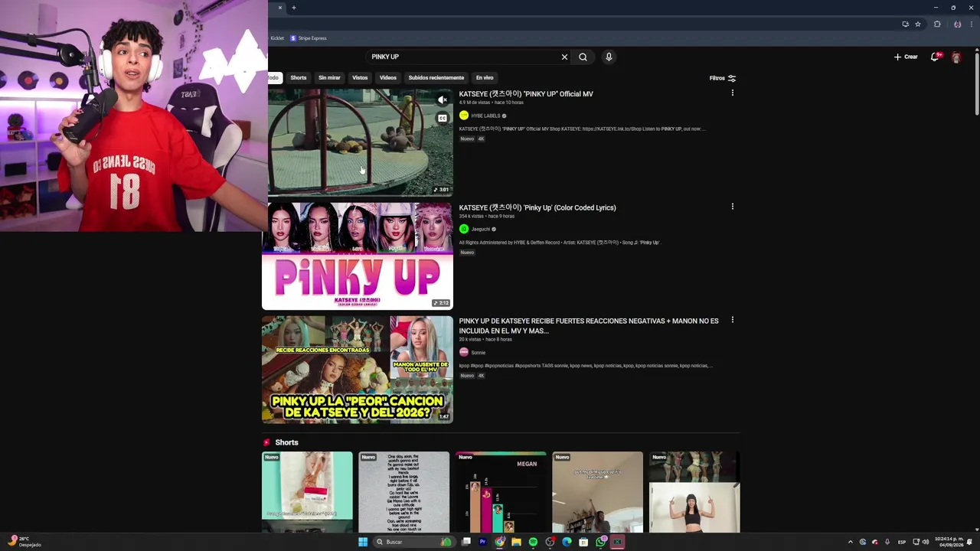
Task: Open the Chrome profile avatar
Action: 957,24
